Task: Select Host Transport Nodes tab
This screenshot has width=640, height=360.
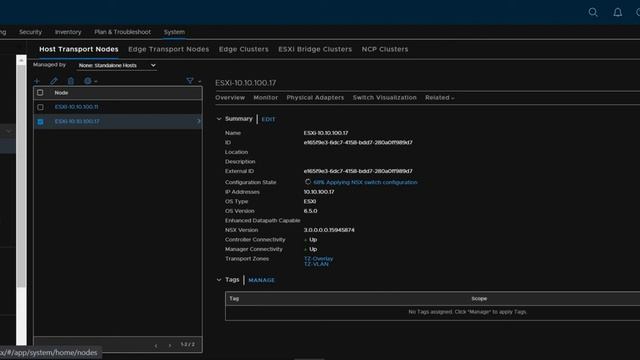Action: pos(79,49)
